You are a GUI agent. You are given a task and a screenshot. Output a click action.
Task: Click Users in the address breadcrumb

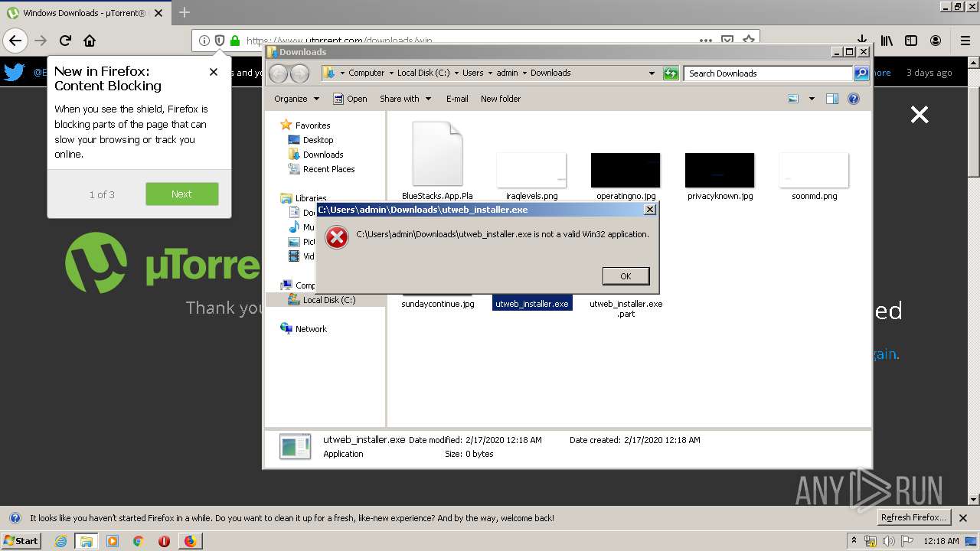[x=472, y=73]
